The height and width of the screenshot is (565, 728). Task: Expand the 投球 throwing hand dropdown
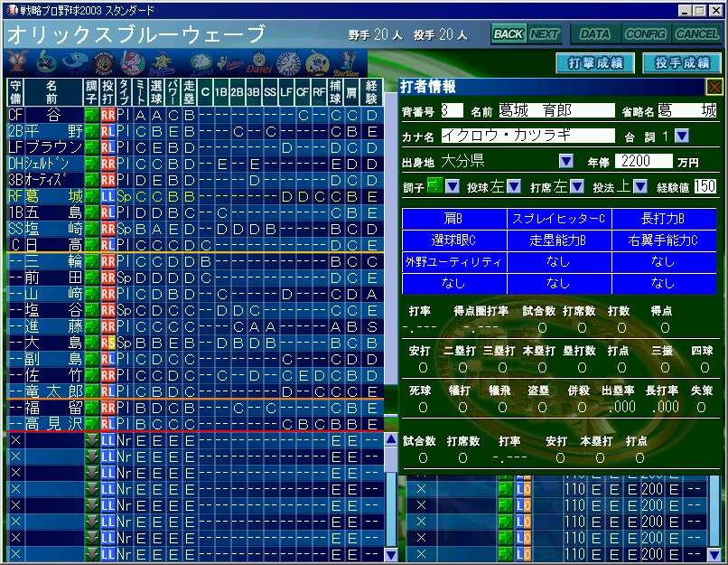click(512, 186)
